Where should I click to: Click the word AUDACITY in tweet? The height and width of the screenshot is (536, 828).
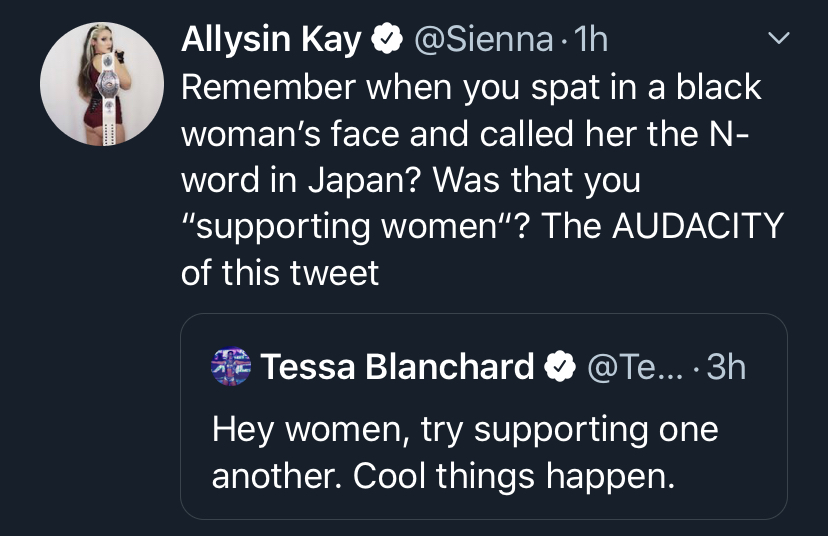click(x=696, y=225)
